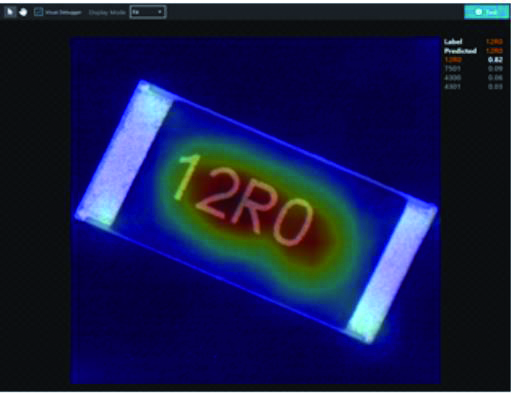The width and height of the screenshot is (511, 393).
Task: Click the Predicted row in results
Action: pos(473,51)
